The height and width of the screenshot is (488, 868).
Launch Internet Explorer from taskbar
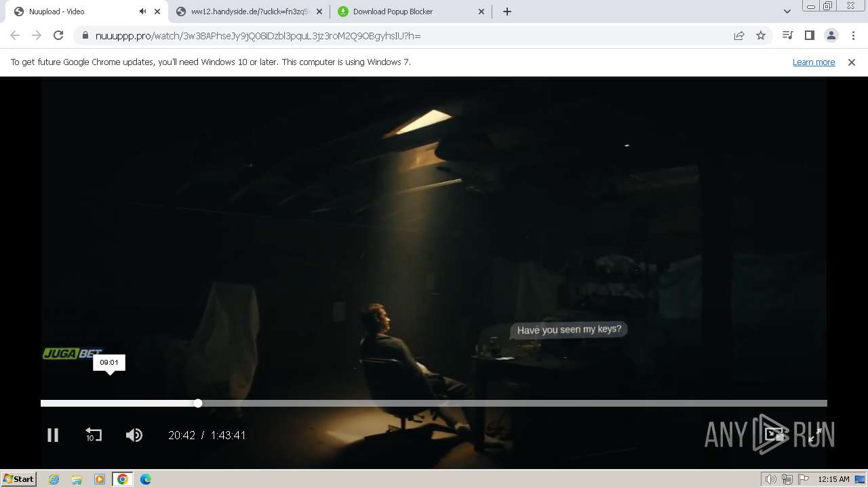point(54,479)
